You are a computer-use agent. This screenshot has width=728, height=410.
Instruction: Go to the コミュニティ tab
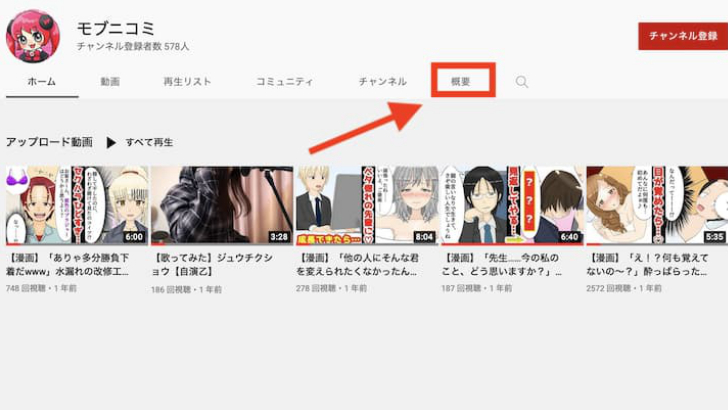tap(285, 82)
